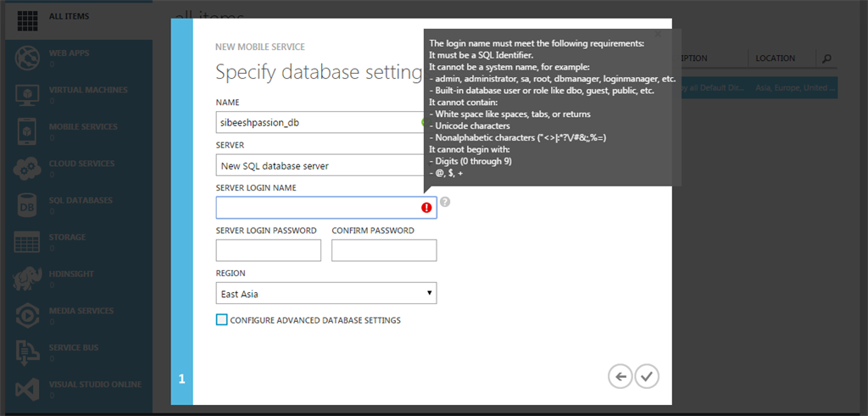Click the SQL Databases DB icon
Image resolution: width=868 pixels, height=416 pixels.
27,204
